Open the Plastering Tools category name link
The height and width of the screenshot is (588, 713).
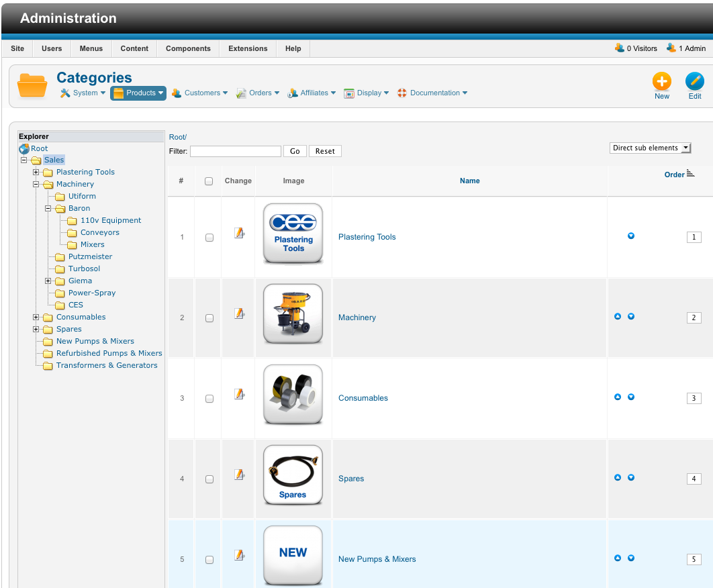pos(367,237)
